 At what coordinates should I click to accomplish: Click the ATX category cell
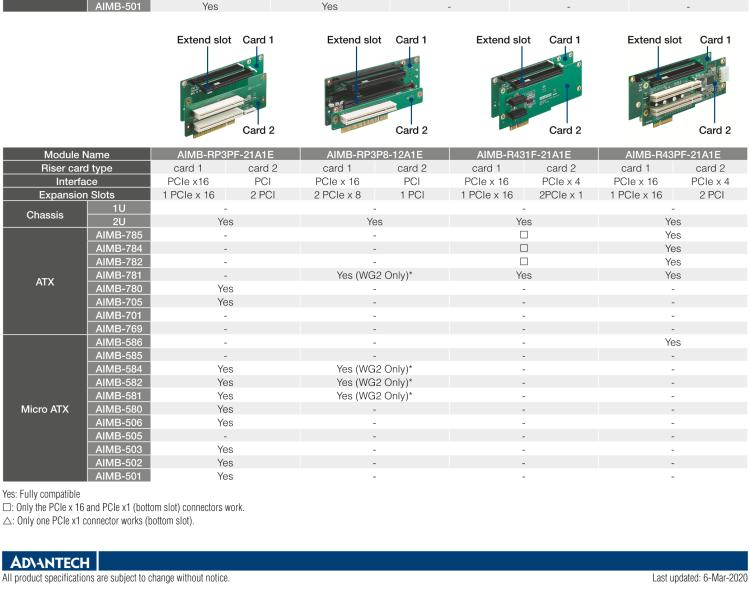tap(46, 281)
